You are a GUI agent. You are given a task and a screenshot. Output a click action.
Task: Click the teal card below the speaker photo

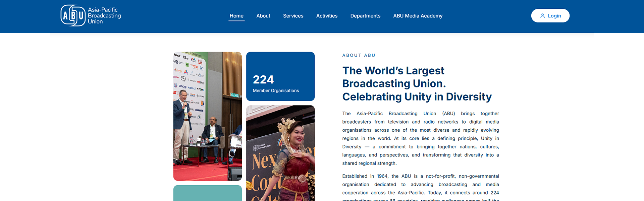click(208, 193)
